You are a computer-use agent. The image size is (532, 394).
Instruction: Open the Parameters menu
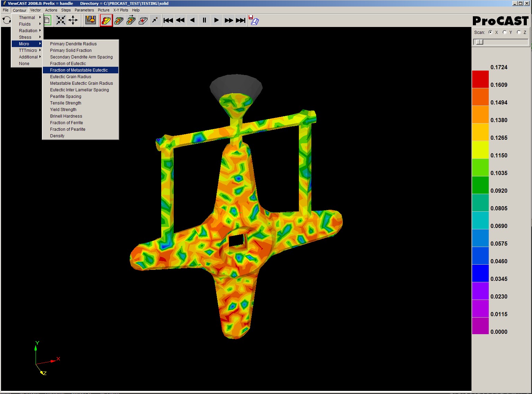pyautogui.click(x=84, y=10)
